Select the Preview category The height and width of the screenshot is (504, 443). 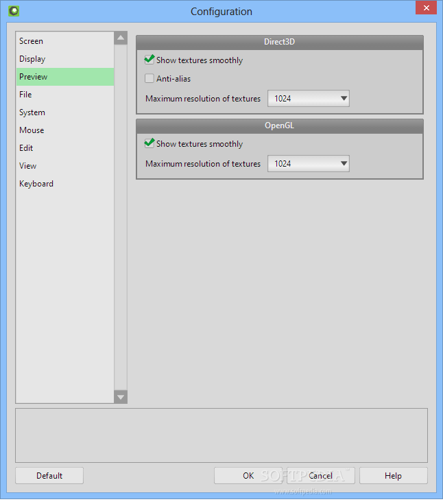(x=65, y=77)
